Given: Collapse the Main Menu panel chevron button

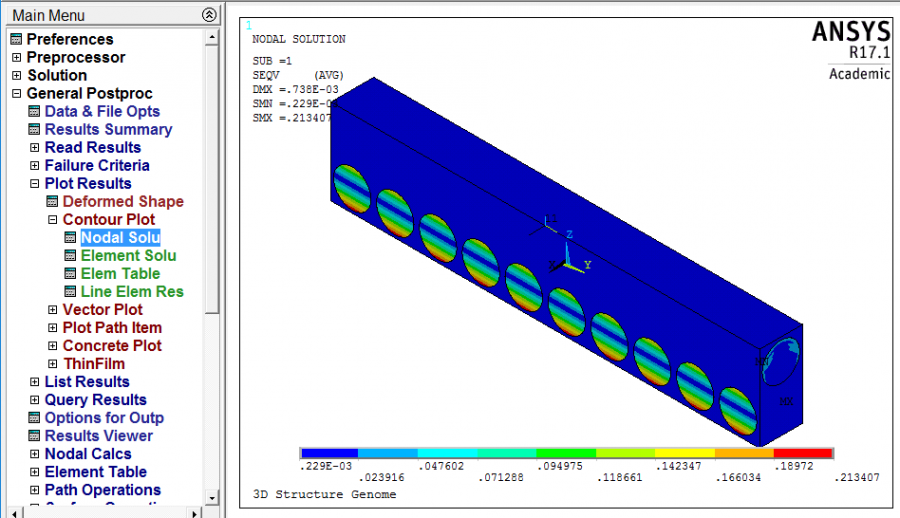Looking at the screenshot, I should [210, 15].
